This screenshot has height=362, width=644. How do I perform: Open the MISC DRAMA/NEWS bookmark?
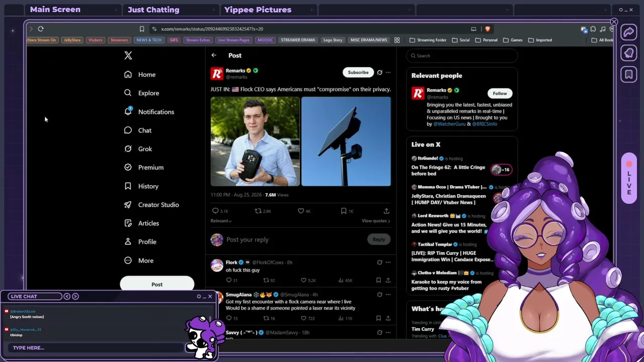point(369,40)
